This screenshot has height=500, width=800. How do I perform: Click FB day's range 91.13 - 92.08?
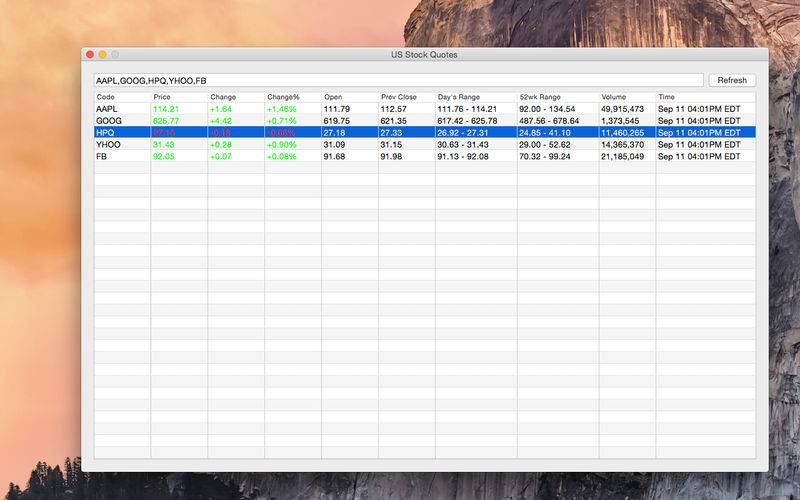click(x=463, y=156)
